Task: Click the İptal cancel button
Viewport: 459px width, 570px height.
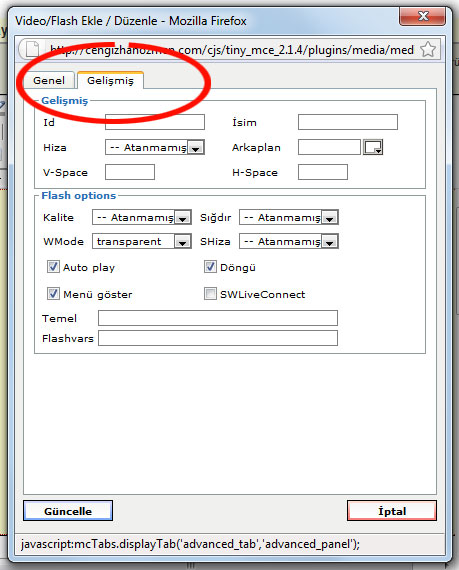Action: pyautogui.click(x=392, y=511)
